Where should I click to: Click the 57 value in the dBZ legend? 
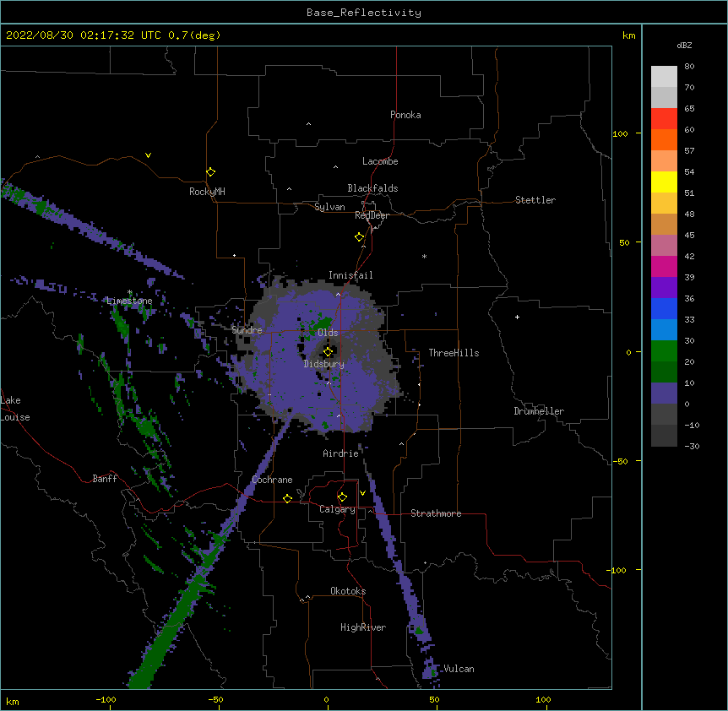(689, 151)
